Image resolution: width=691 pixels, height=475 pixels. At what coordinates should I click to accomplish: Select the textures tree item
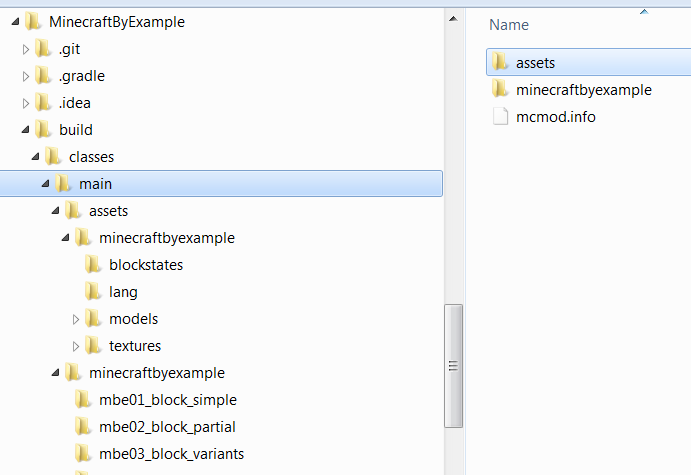(135, 346)
